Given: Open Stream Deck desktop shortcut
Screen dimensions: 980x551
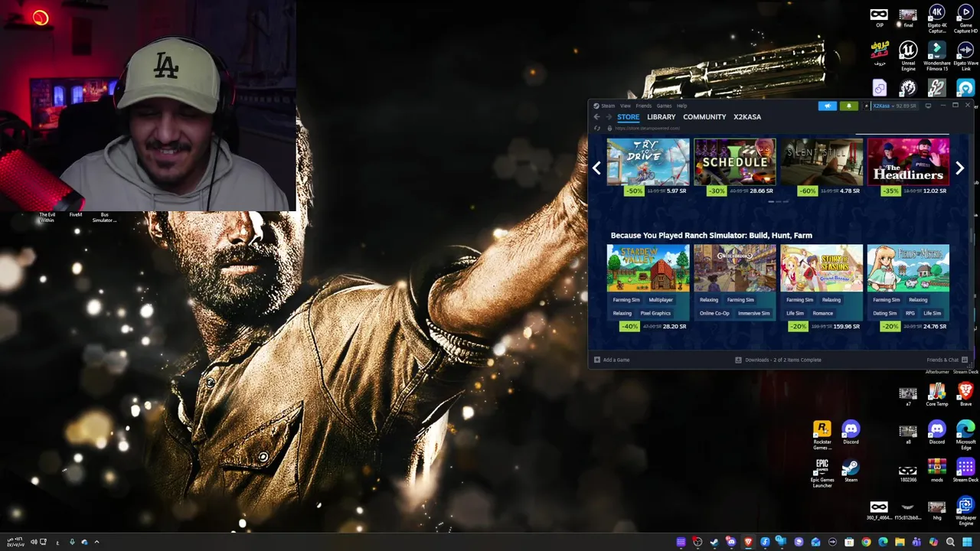Looking at the screenshot, I should click(x=965, y=470).
